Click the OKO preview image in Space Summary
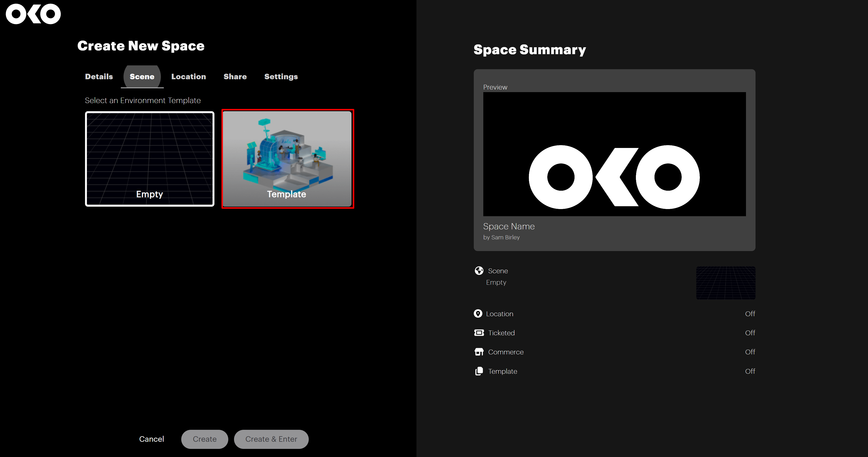 click(614, 154)
